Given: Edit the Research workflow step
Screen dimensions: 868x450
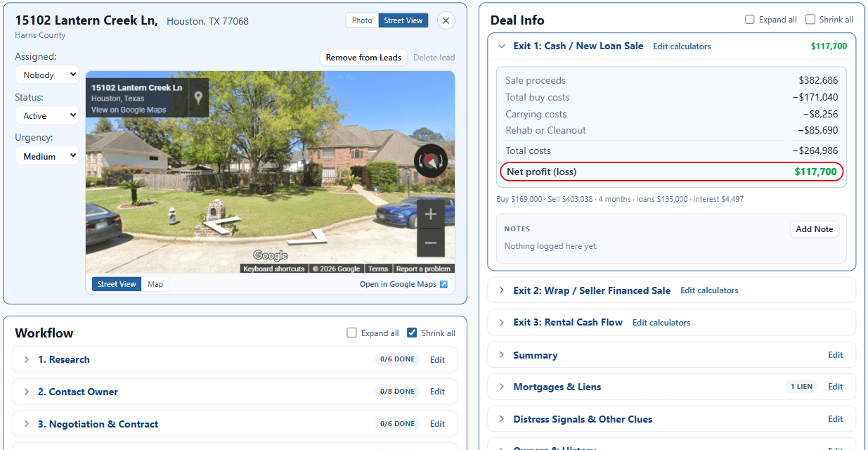Looking at the screenshot, I should pos(437,359).
